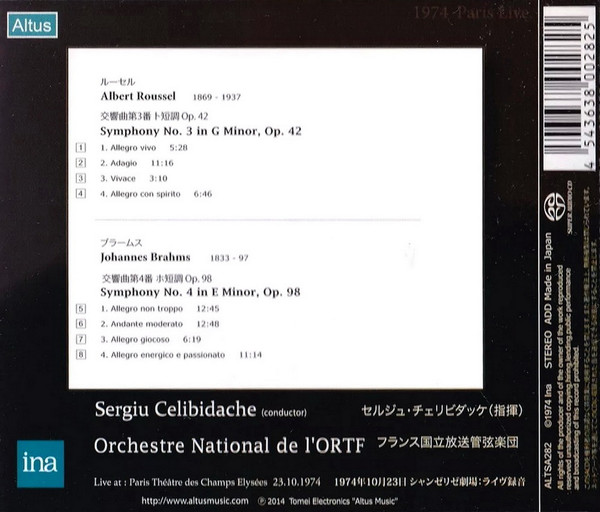Click 'Symphony No. 4 in E Minor, Op. 98'
Viewport: 600px width, 512px height.
(x=200, y=292)
